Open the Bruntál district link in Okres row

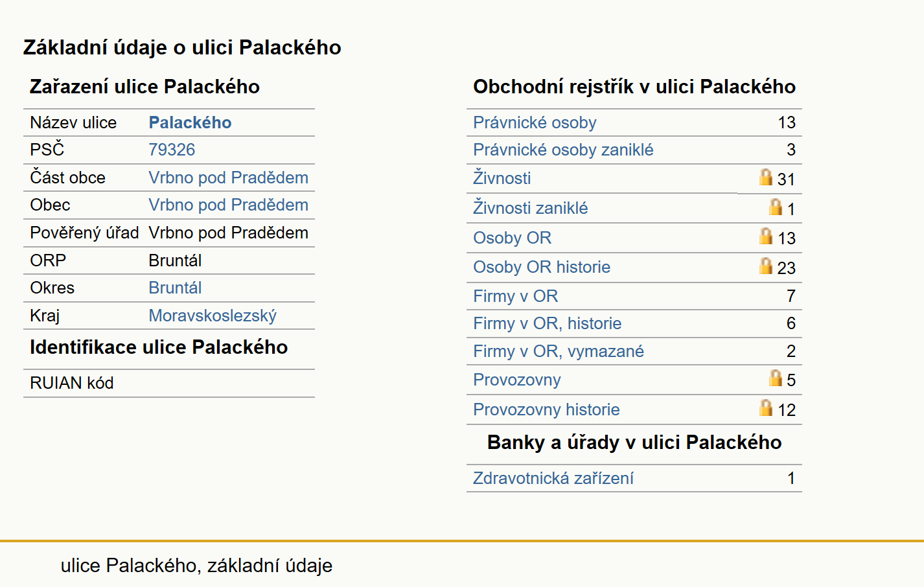pos(175,288)
